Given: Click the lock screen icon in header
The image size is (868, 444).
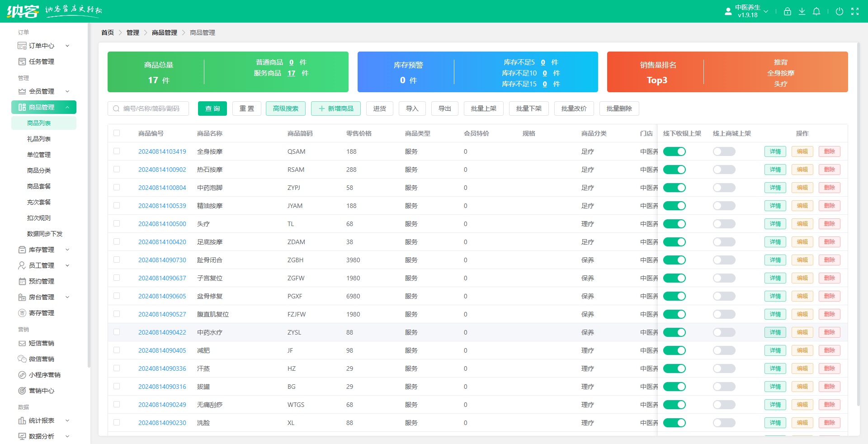Looking at the screenshot, I should coord(787,11).
